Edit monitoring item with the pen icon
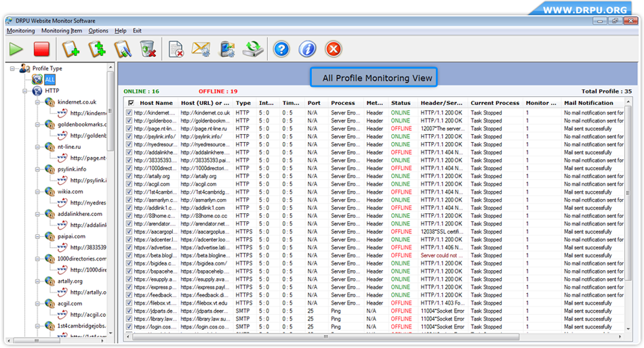This screenshot has width=644, height=348. [x=123, y=49]
